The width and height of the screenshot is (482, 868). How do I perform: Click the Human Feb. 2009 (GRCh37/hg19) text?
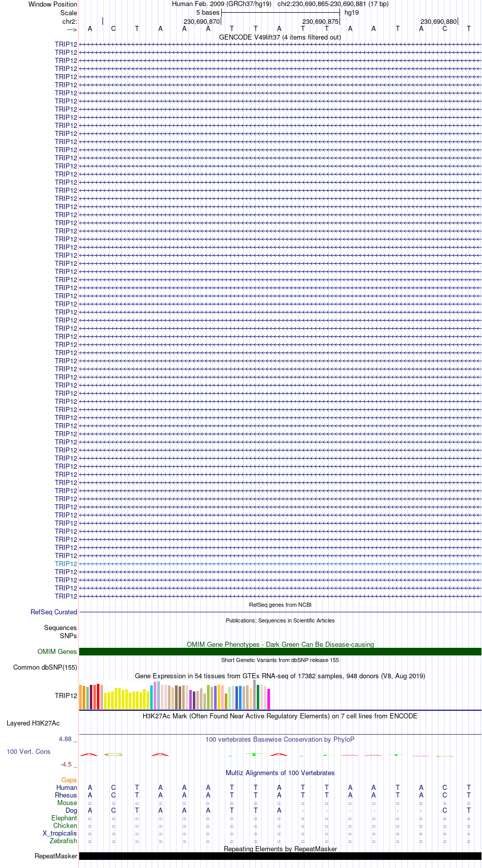point(222,4)
